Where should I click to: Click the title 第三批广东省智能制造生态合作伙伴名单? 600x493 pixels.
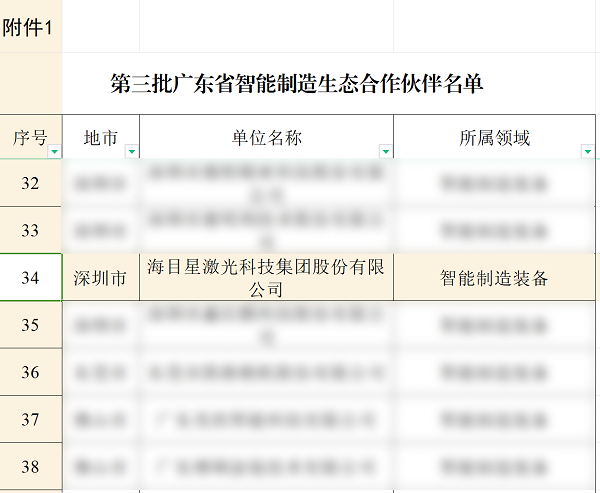(297, 84)
